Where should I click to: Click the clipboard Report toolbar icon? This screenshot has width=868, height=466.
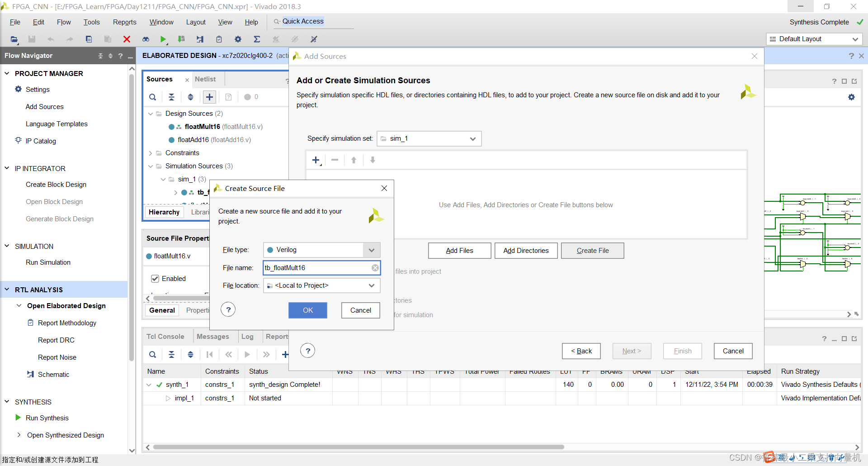219,39
